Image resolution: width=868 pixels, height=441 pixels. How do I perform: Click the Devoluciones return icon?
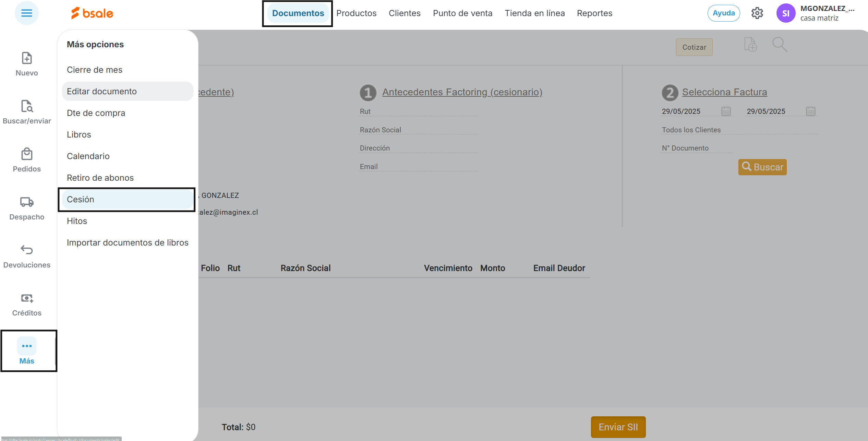click(27, 250)
